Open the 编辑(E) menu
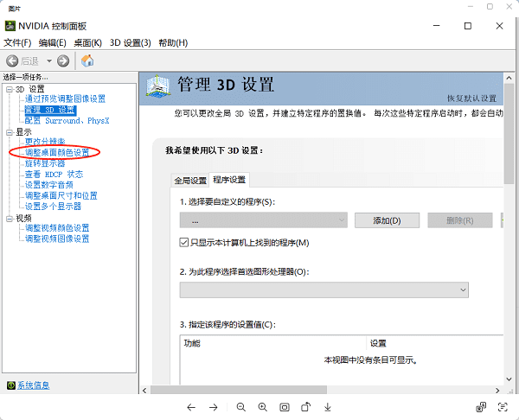Screen dimensions: 519x420 (x=52, y=43)
